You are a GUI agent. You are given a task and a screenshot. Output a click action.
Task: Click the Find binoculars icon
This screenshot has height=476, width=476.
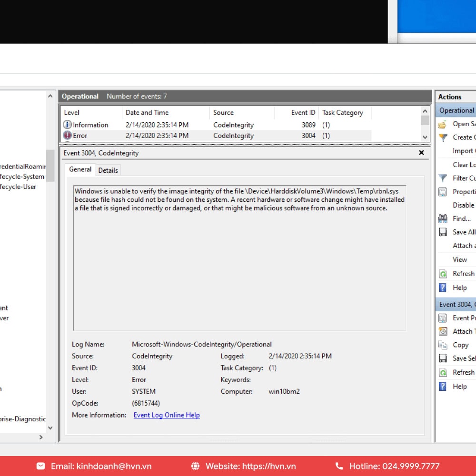(x=443, y=218)
